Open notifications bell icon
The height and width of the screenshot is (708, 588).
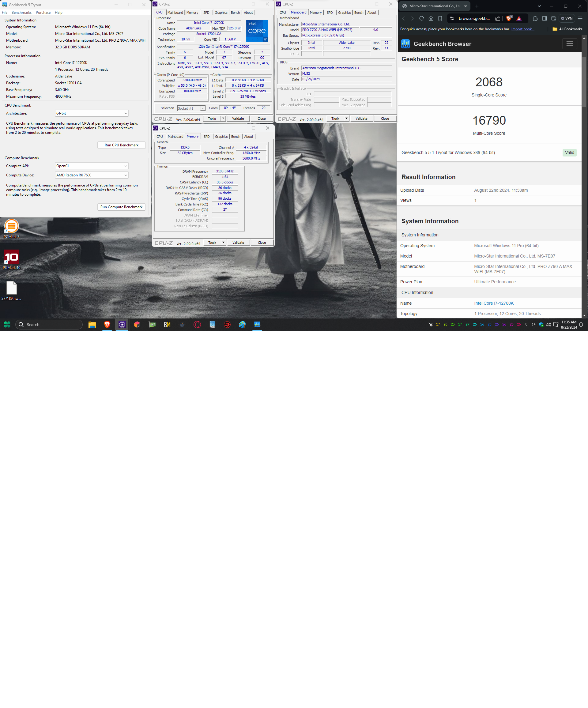point(581,325)
